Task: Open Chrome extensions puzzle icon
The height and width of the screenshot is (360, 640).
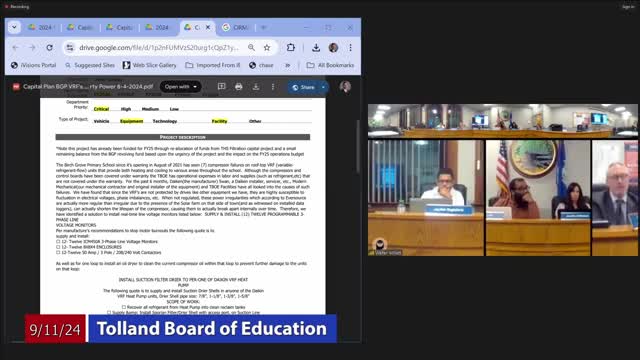Action: (x=291, y=48)
